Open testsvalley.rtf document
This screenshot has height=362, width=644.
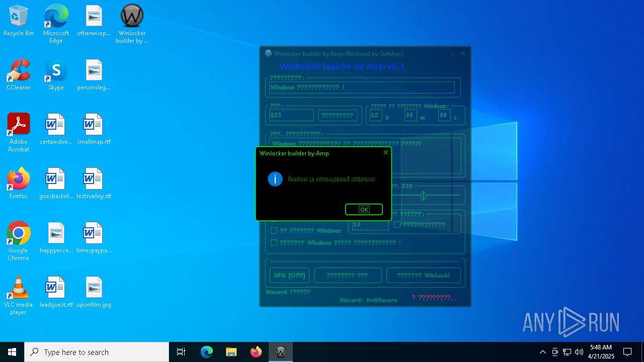[x=94, y=184]
